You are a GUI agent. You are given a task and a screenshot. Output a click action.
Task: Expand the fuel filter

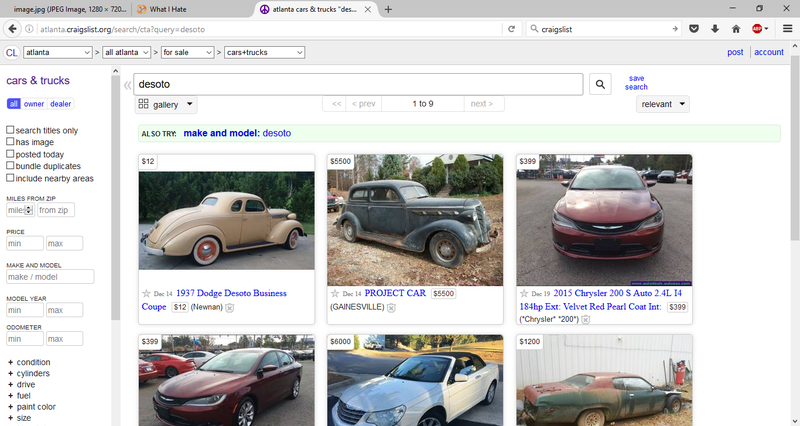19,396
